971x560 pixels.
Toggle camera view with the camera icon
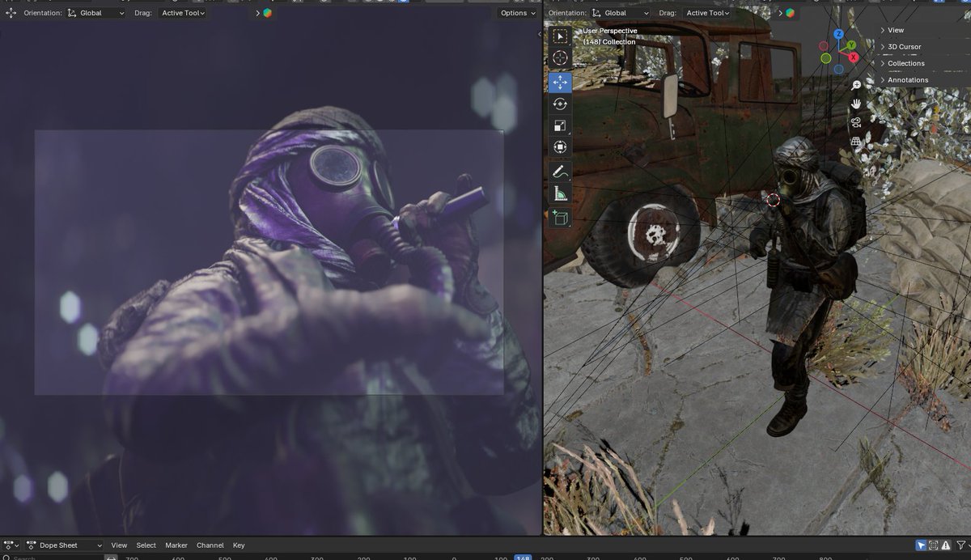pos(856,122)
